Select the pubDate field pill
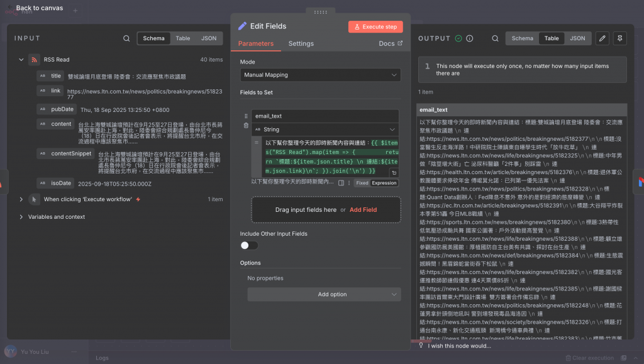Viewport: 644px width, 364px height. [x=57, y=109]
